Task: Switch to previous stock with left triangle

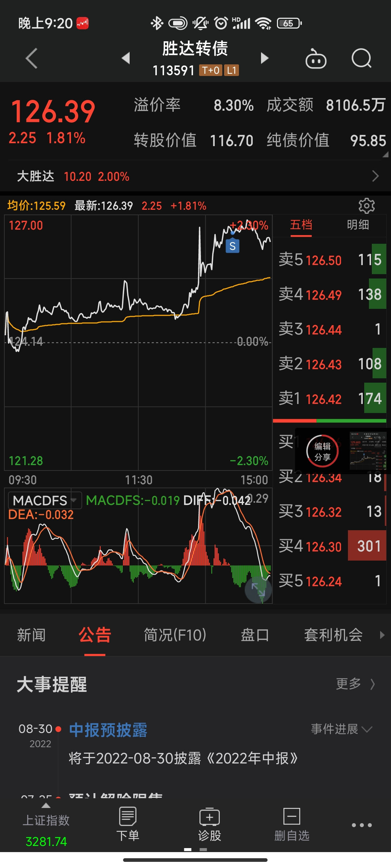Action: click(x=126, y=58)
